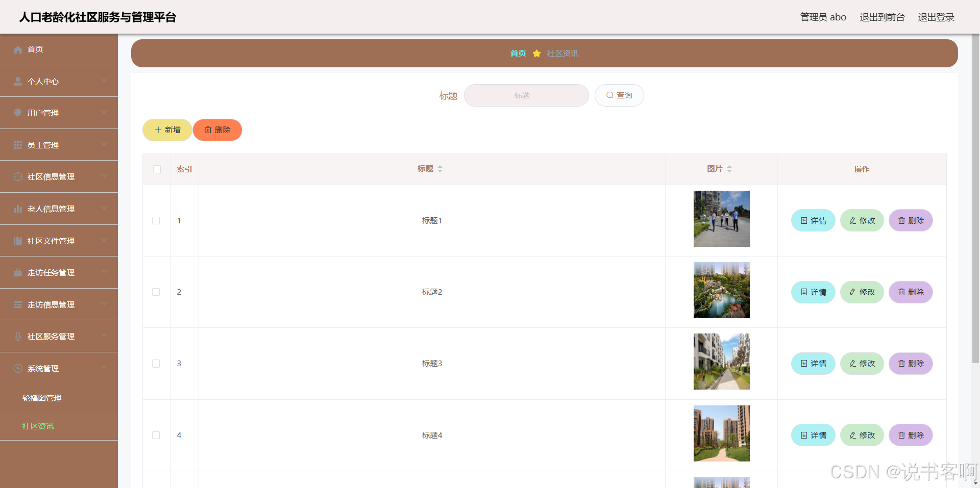Image resolution: width=980 pixels, height=488 pixels.
Task: Expand the 社区服务管理 menu chevron
Action: click(x=104, y=336)
